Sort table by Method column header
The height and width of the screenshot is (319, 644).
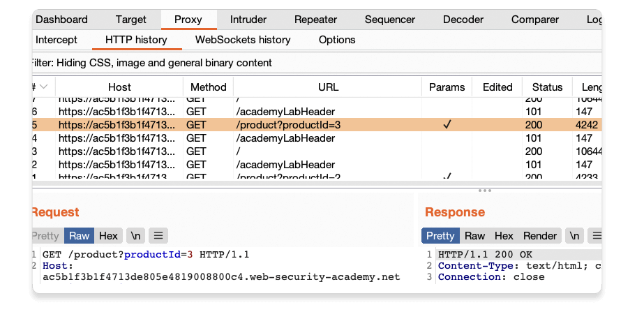tap(208, 87)
